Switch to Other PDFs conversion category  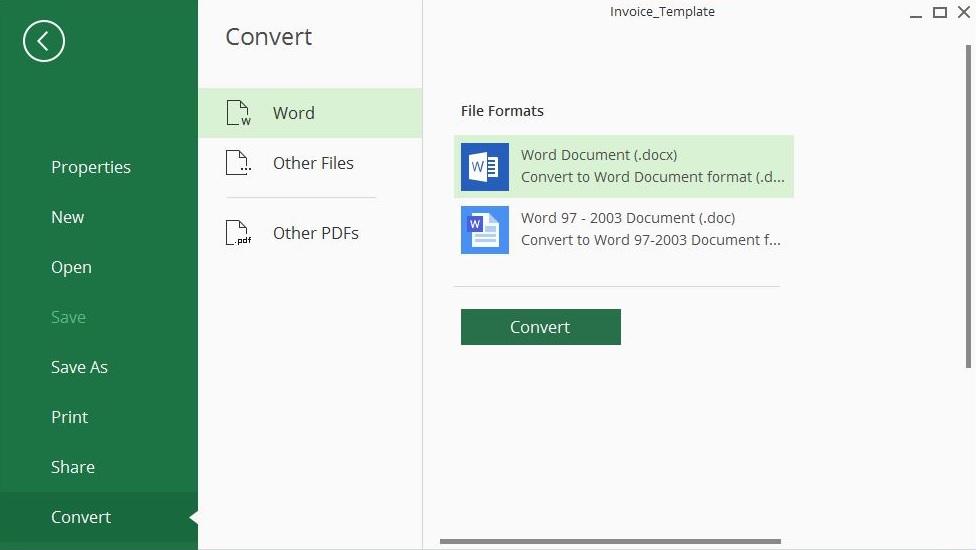[x=310, y=233]
